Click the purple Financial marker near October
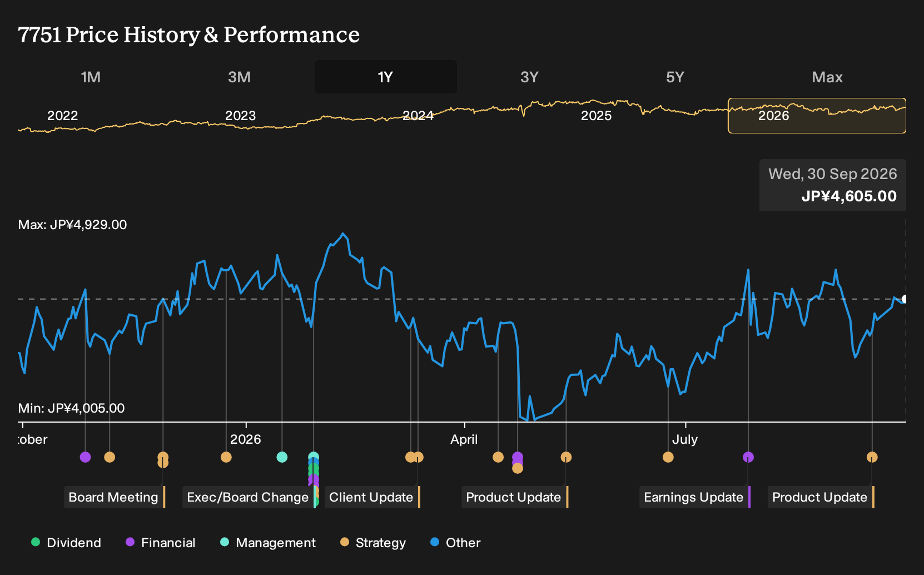 [x=85, y=457]
